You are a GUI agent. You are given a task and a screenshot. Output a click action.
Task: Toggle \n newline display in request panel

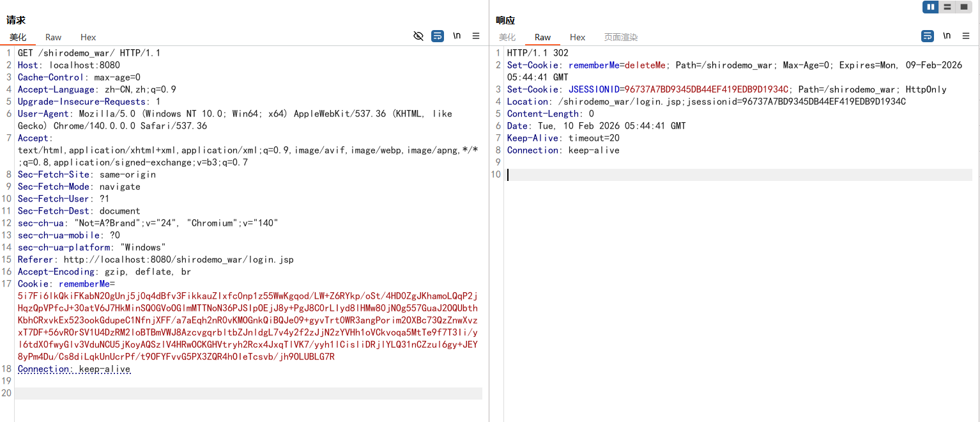coord(457,36)
